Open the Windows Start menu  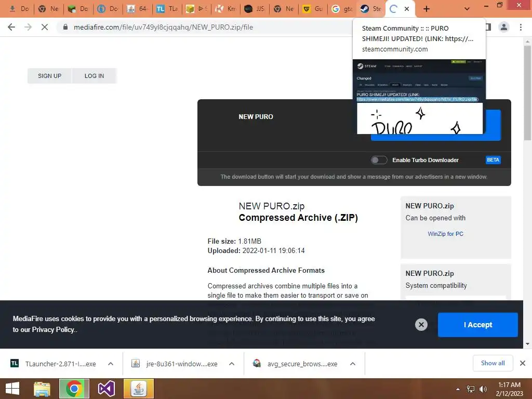[12, 389]
